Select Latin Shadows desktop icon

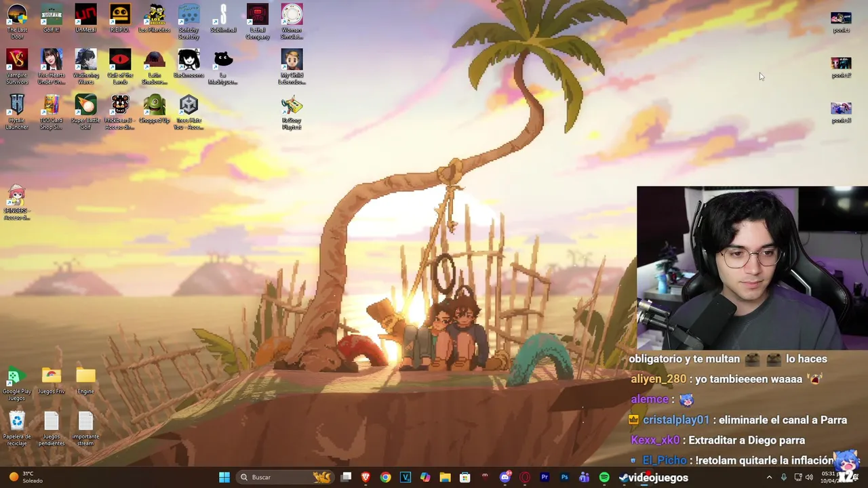pos(154,66)
